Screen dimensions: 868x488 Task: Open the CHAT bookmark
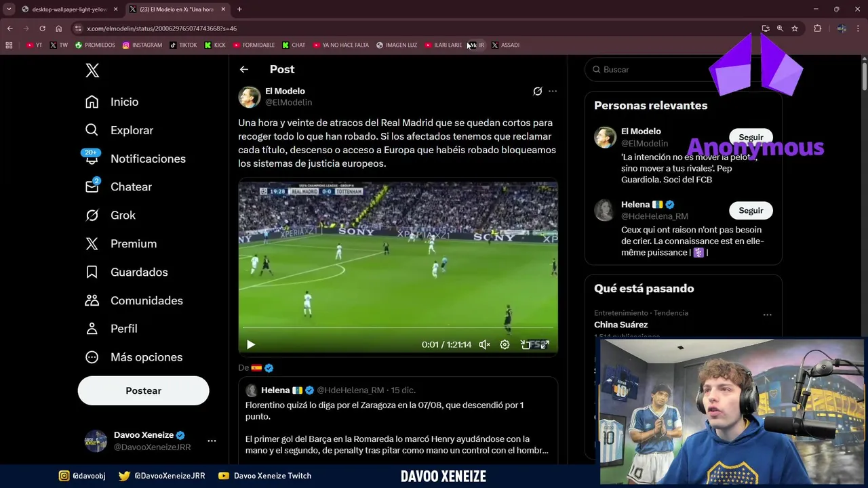[294, 45]
